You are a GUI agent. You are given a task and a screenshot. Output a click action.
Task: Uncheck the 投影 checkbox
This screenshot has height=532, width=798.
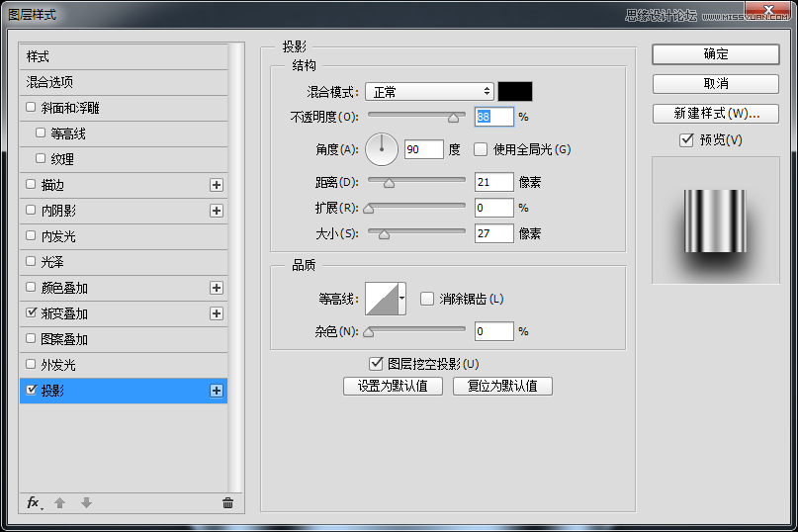31,390
